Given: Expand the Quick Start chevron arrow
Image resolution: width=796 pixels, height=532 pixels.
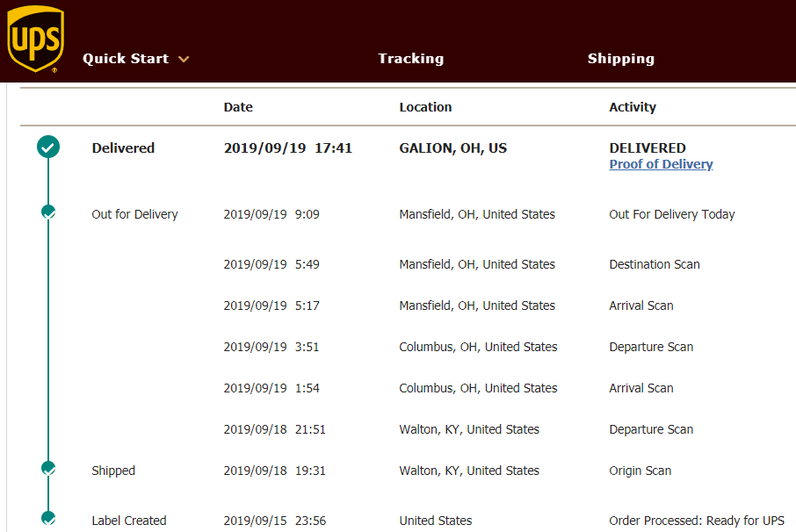Looking at the screenshot, I should coord(184,60).
